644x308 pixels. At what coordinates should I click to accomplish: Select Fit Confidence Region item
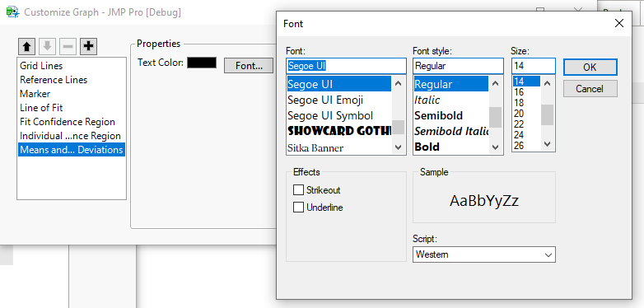tap(71, 122)
